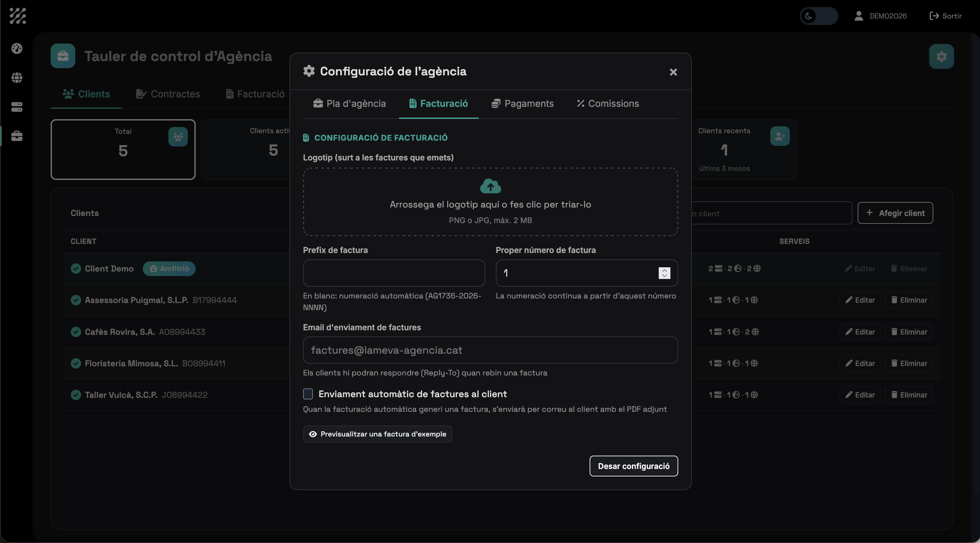Click Cafès Rovira services icons cell
Viewport: 980px width, 543px height.
[733, 332]
